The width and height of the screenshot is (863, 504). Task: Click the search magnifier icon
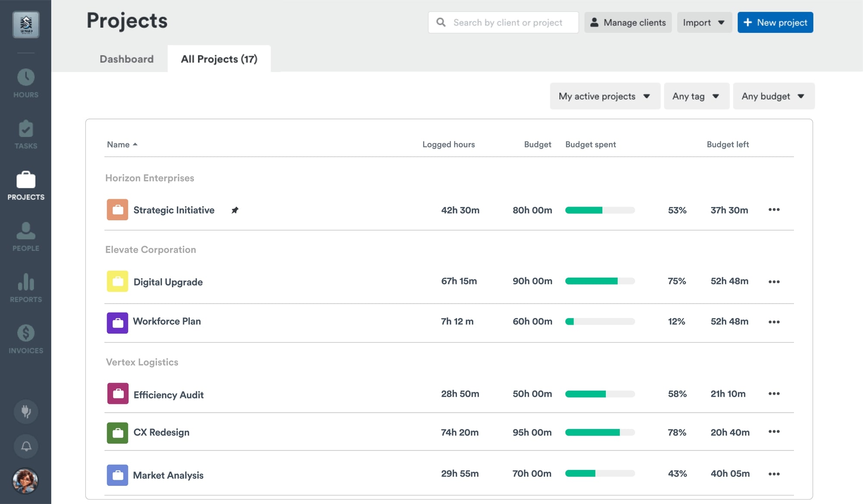(441, 22)
